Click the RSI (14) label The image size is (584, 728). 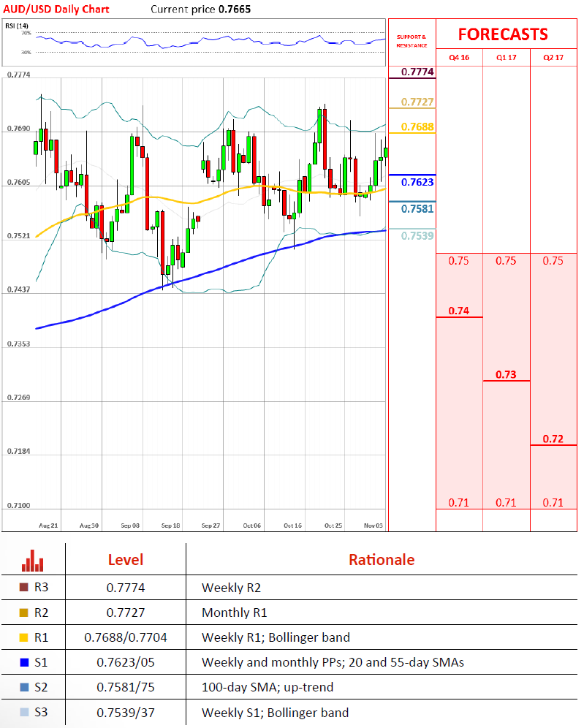pyautogui.click(x=17, y=26)
